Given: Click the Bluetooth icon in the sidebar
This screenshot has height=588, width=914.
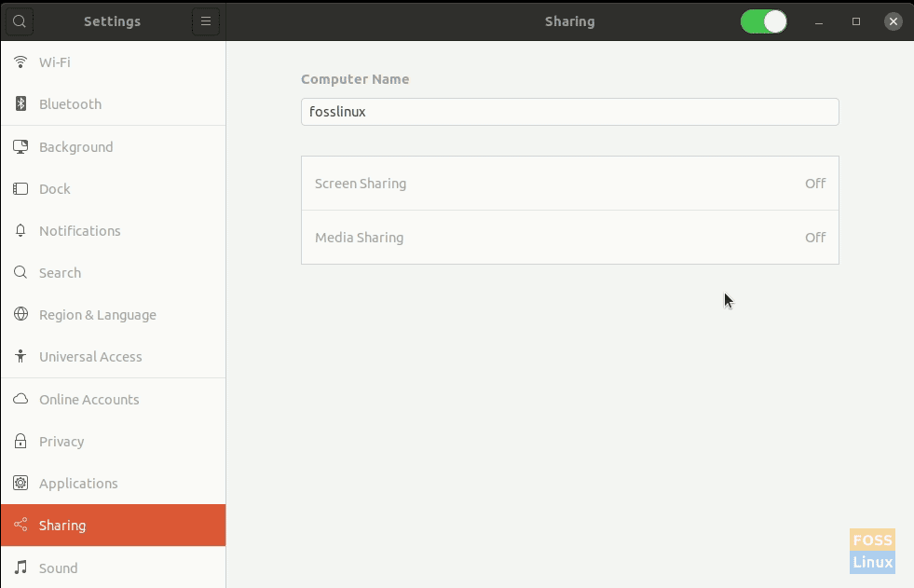Looking at the screenshot, I should (20, 103).
